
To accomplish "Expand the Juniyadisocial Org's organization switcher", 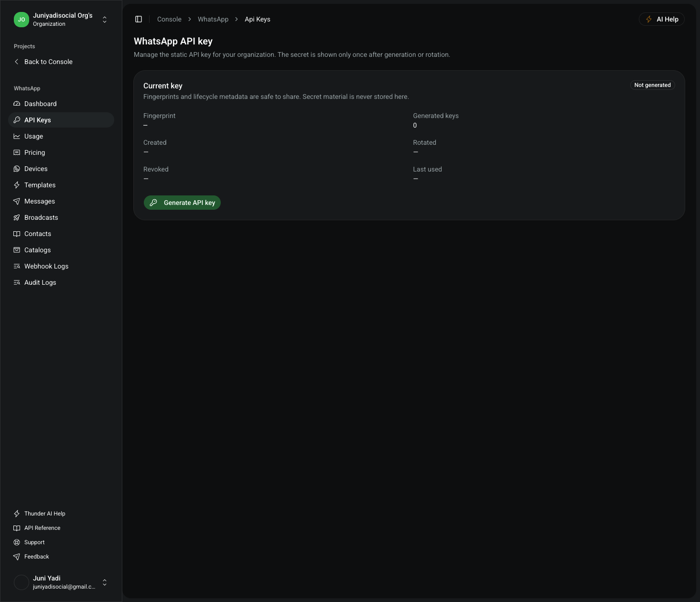I will pyautogui.click(x=61, y=20).
